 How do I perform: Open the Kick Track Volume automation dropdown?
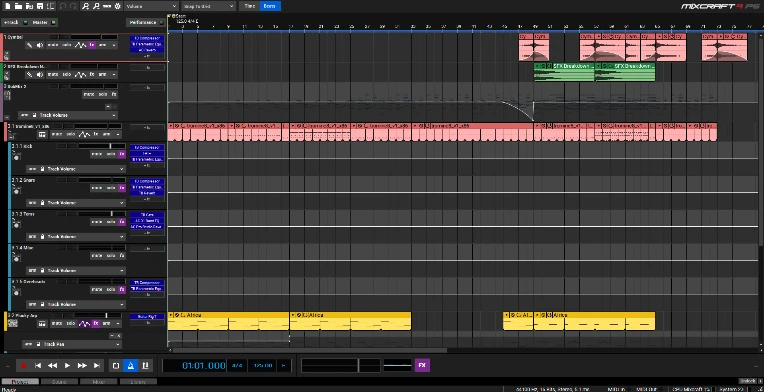click(x=76, y=169)
